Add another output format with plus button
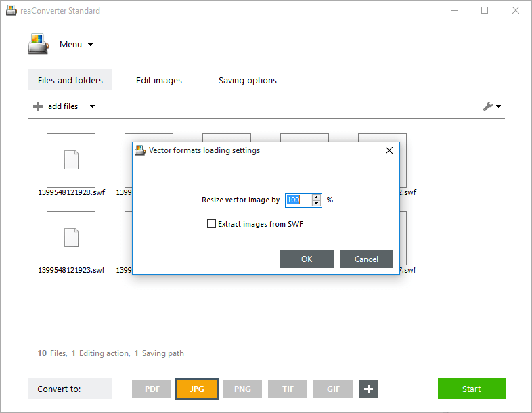The height and width of the screenshot is (413, 532). (x=368, y=389)
